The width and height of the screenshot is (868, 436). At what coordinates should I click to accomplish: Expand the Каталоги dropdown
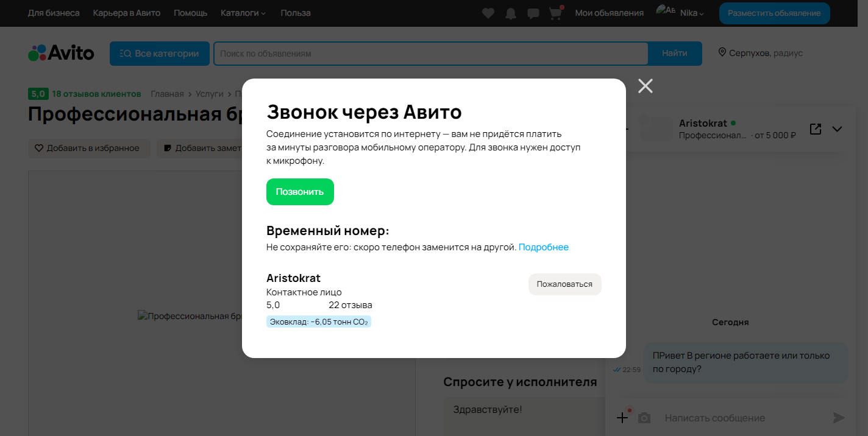(243, 13)
